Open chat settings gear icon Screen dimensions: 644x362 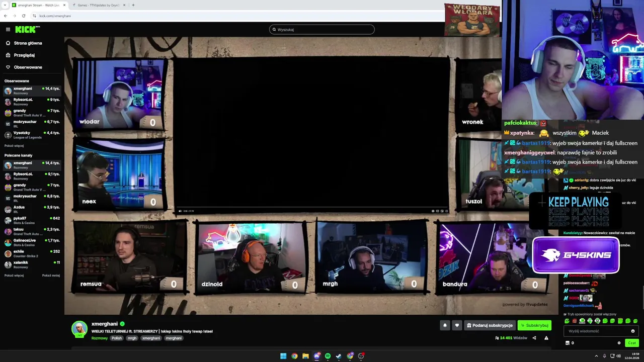[x=619, y=343]
